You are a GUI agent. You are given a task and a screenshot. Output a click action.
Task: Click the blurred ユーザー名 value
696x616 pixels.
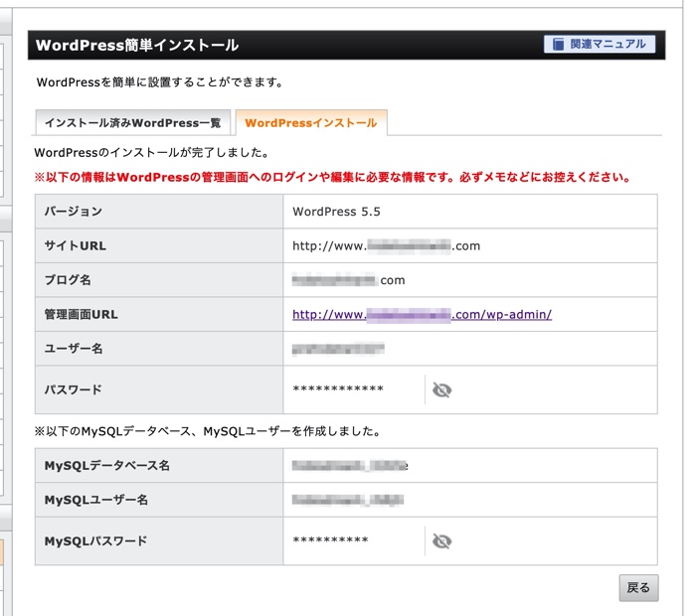pyautogui.click(x=338, y=349)
